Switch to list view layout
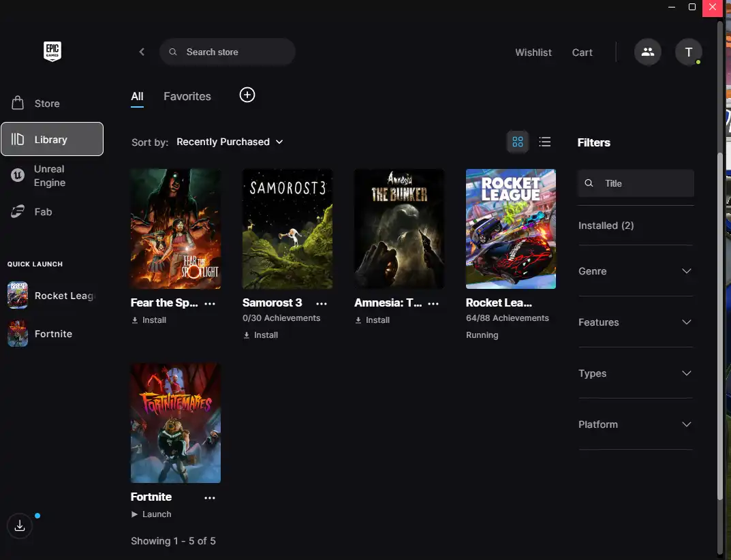 point(545,142)
